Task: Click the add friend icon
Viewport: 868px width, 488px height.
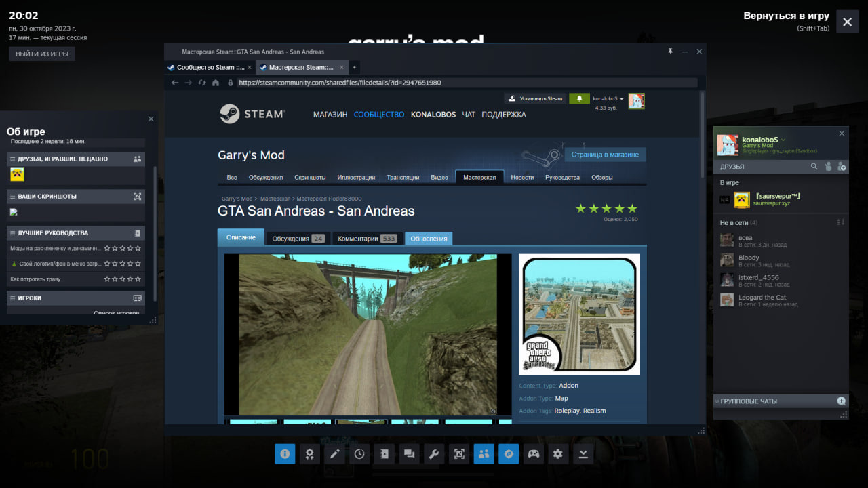Action: coord(842,166)
